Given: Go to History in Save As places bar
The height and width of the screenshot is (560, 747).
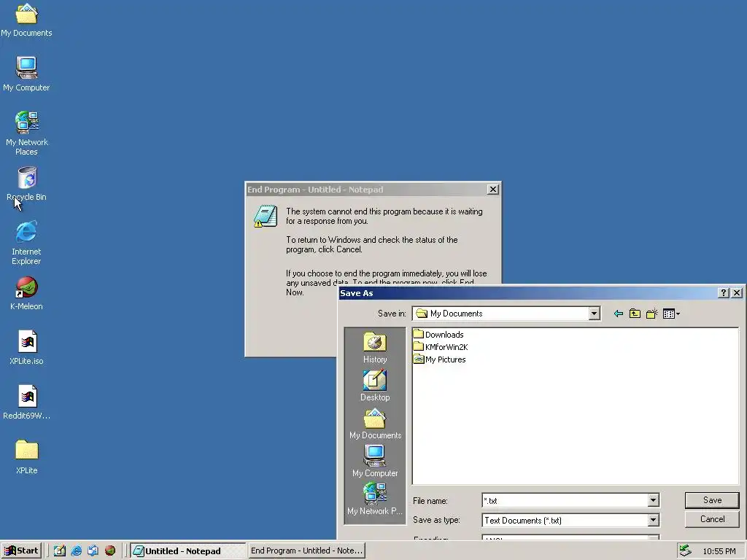Looking at the screenshot, I should 375,348.
